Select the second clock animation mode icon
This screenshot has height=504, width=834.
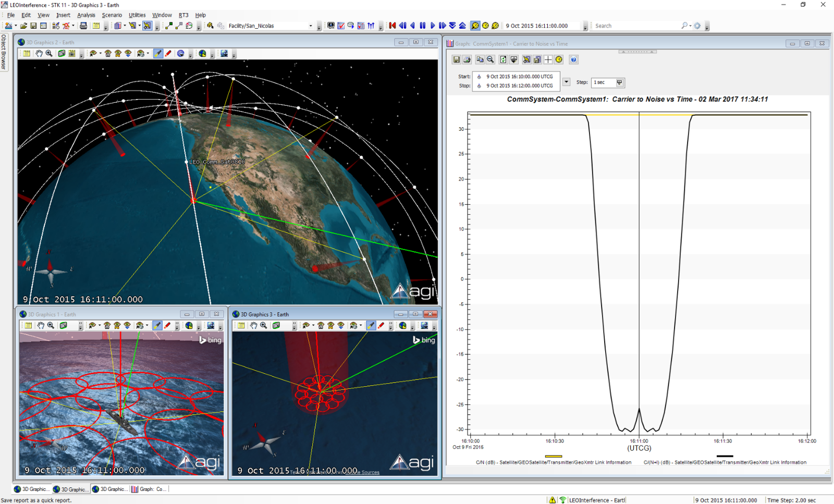[485, 26]
